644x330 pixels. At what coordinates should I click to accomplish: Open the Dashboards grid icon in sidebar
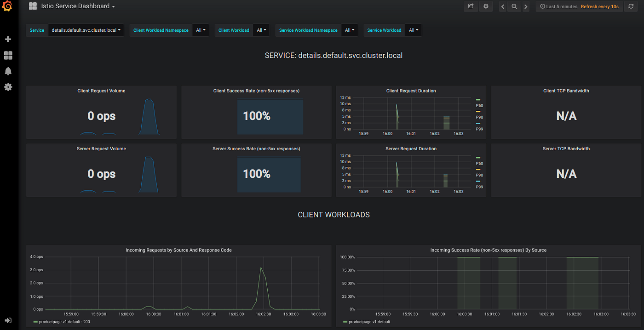(x=8, y=56)
